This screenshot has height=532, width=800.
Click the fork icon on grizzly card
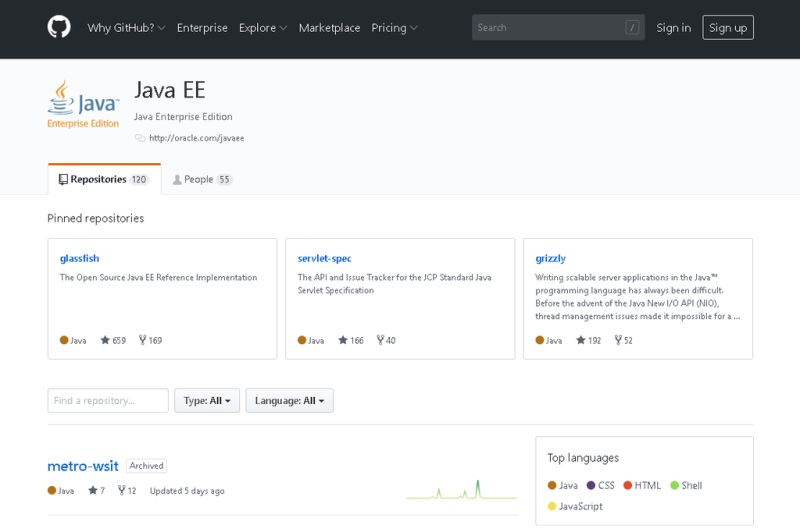point(618,340)
